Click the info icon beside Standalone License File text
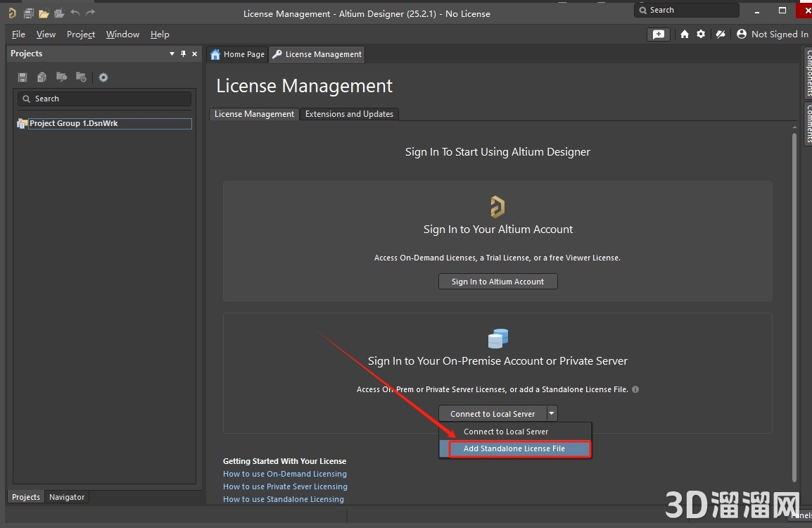The image size is (812, 528). pyautogui.click(x=635, y=389)
